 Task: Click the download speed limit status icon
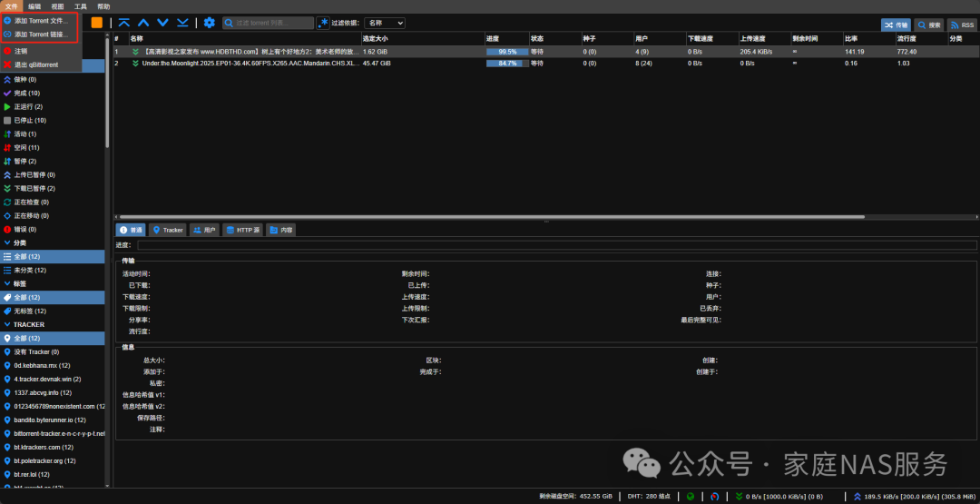point(738,497)
